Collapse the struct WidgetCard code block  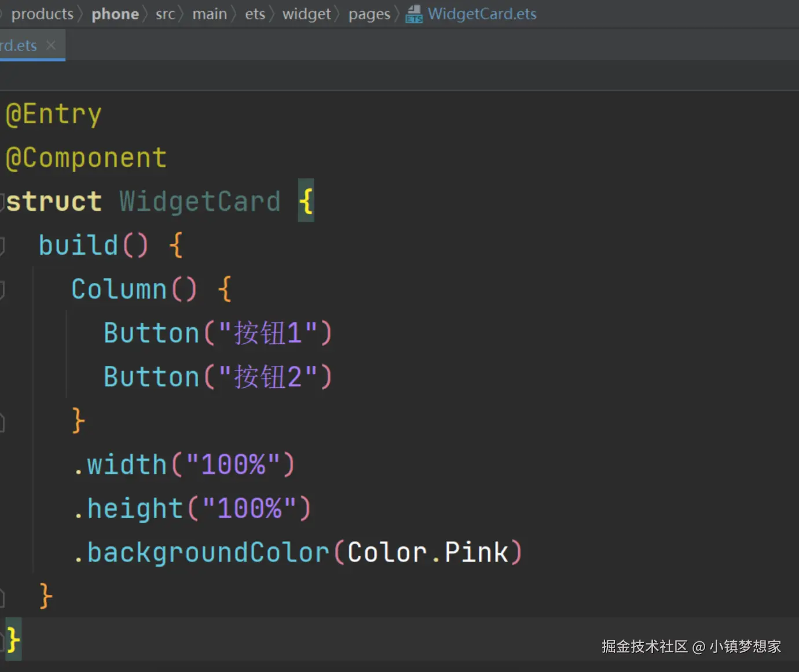pos(2,201)
